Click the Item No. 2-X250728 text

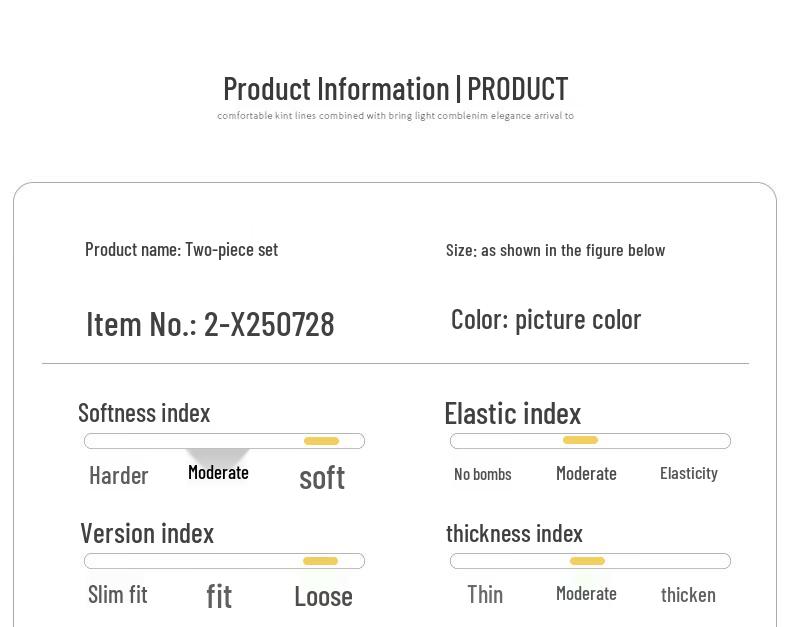click(210, 324)
